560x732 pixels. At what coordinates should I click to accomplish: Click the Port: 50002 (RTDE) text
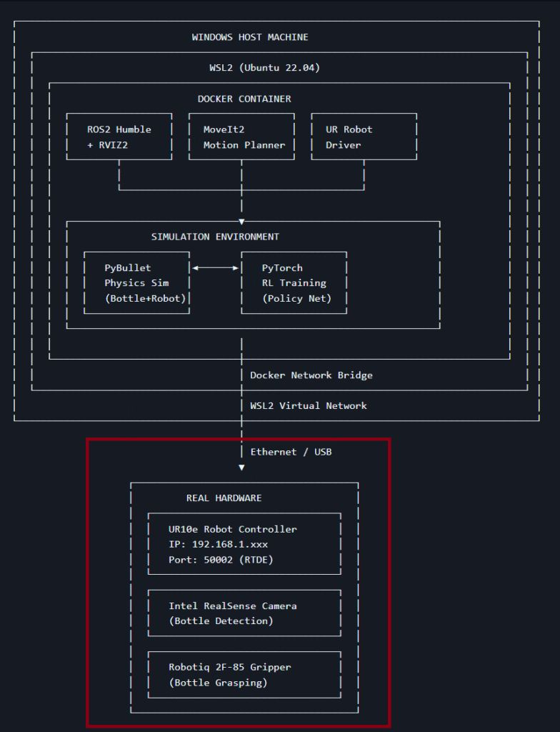tap(221, 560)
